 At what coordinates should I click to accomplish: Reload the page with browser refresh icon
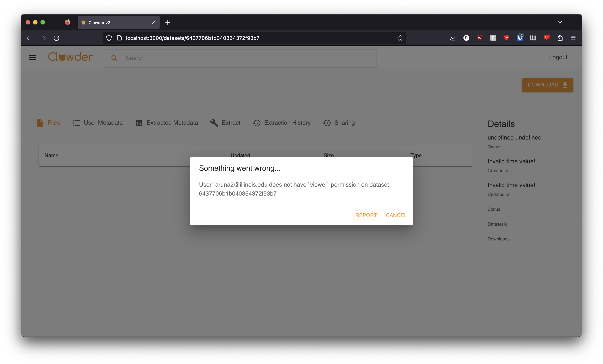pos(56,38)
